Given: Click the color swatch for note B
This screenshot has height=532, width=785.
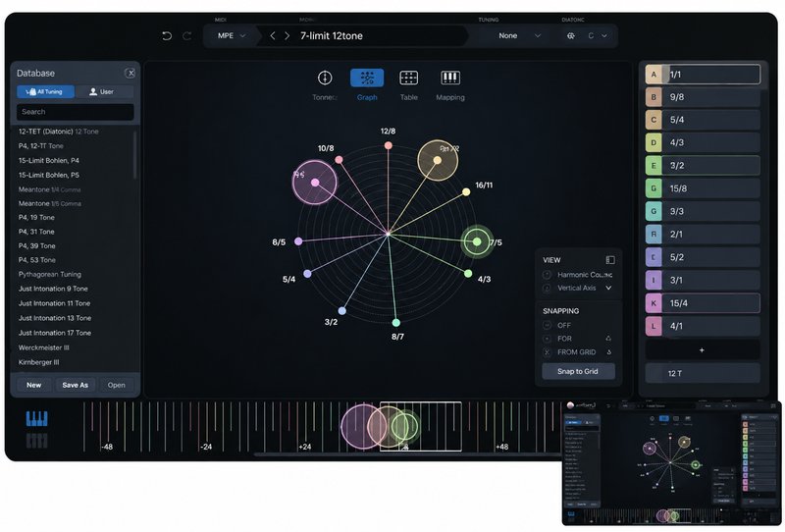Looking at the screenshot, I should coord(654,97).
